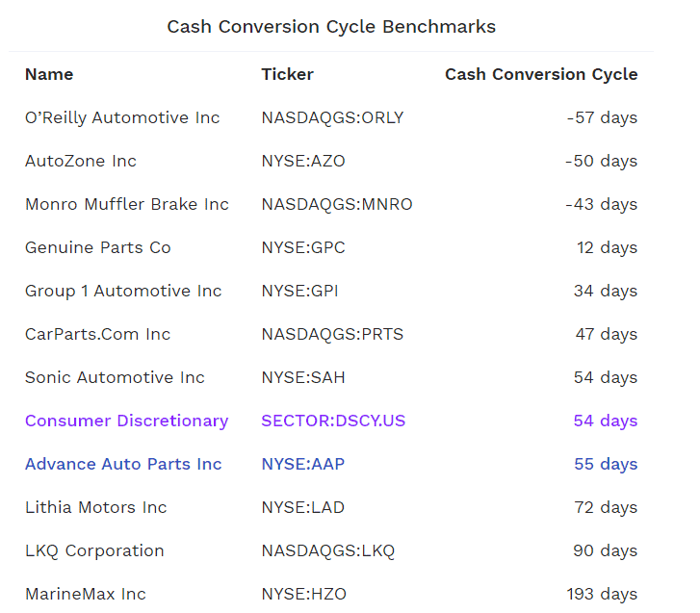The image size is (700, 613).
Task: Click the Lithia Motors Inc name
Action: [x=96, y=507]
